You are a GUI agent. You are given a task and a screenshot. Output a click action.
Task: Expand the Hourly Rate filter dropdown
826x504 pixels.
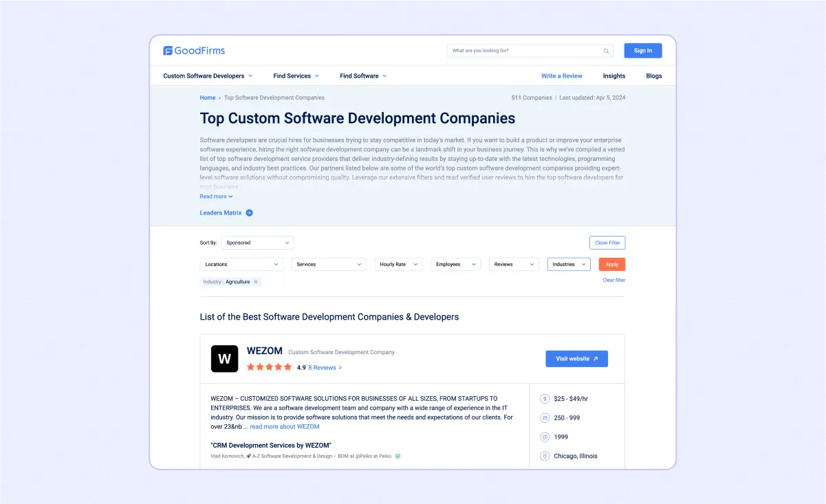point(399,264)
